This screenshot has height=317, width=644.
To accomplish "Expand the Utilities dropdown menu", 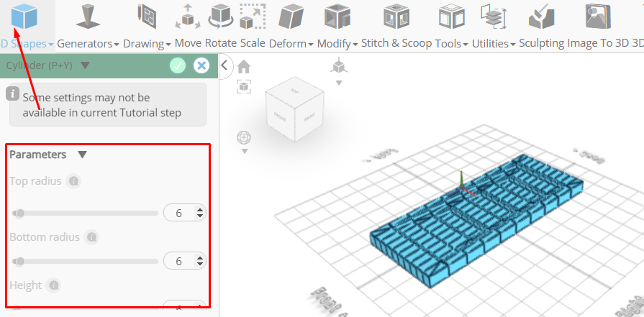I will coord(512,45).
